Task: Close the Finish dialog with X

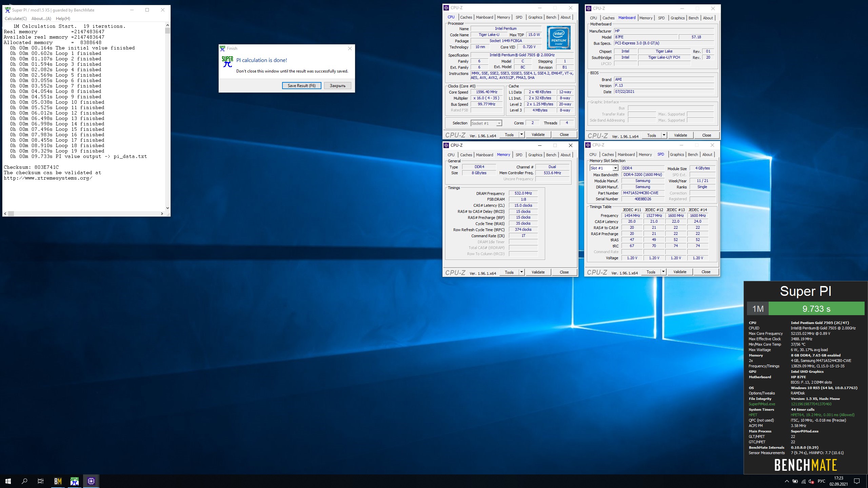Action: (350, 48)
